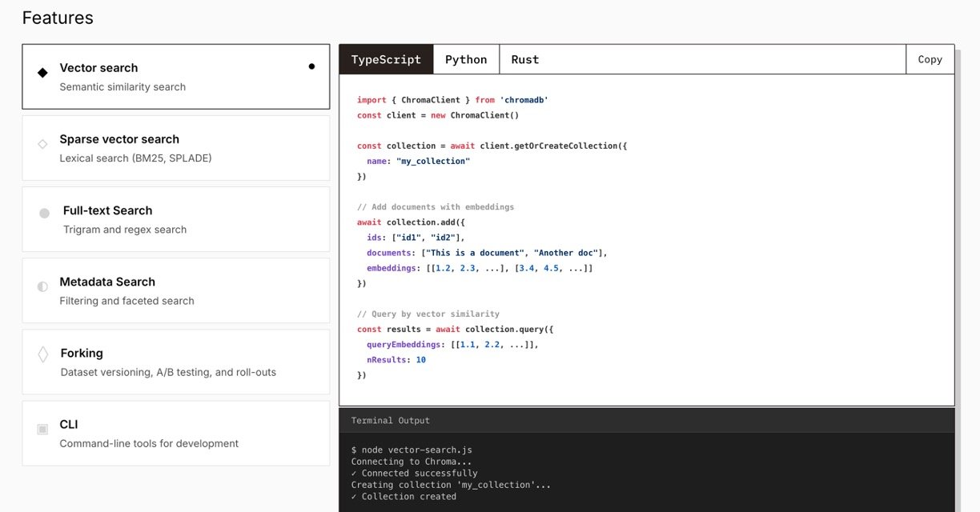Screen dimensions: 980x512
Task: Click the filled diamond Vector search icon
Action: [x=42, y=73]
